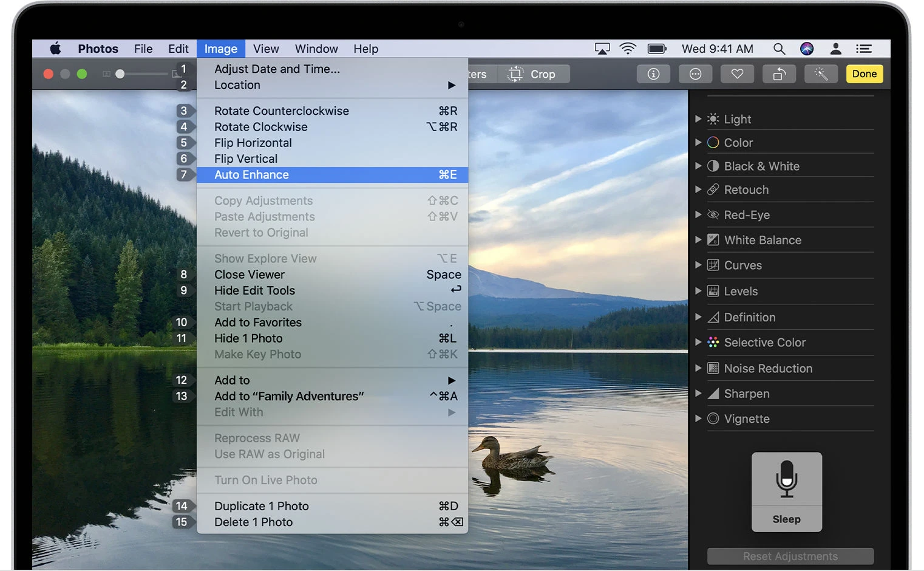The height and width of the screenshot is (571, 924).
Task: Expand the Red-Eye section
Action: [x=698, y=214]
